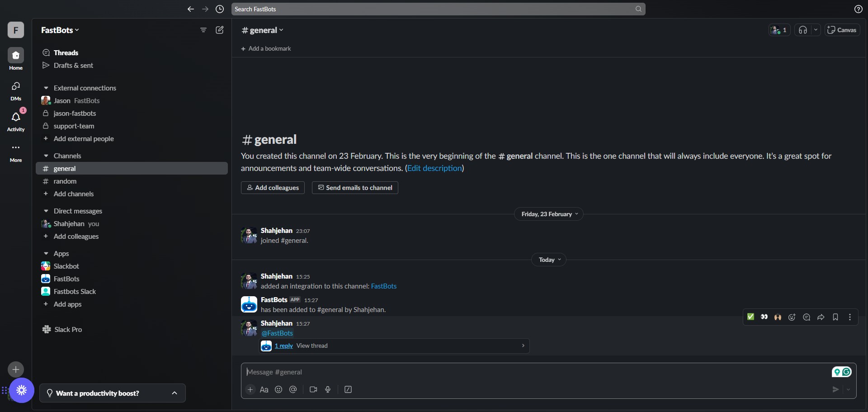Toggle text formatting with Aa icon

pos(264,389)
